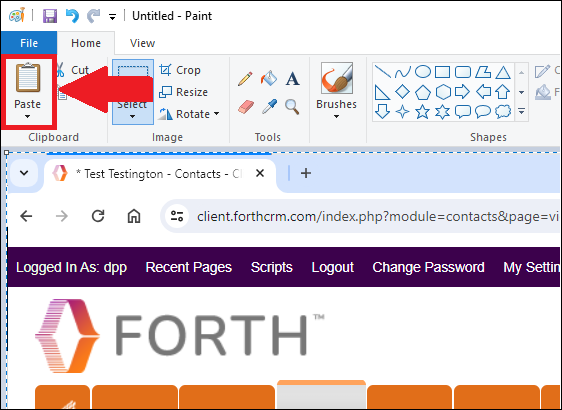Image resolution: width=562 pixels, height=410 pixels.
Task: Click the Resize button
Action: [x=184, y=92]
